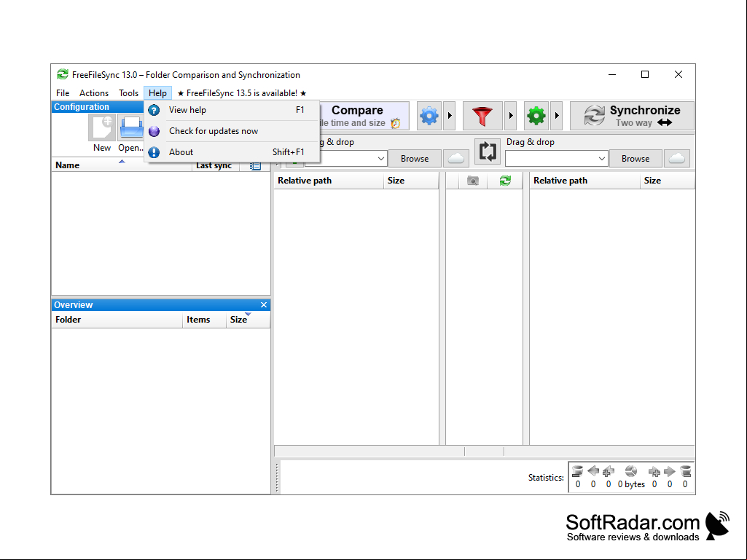Start comparison with the Compare button
The height and width of the screenshot is (560, 747).
point(364,116)
